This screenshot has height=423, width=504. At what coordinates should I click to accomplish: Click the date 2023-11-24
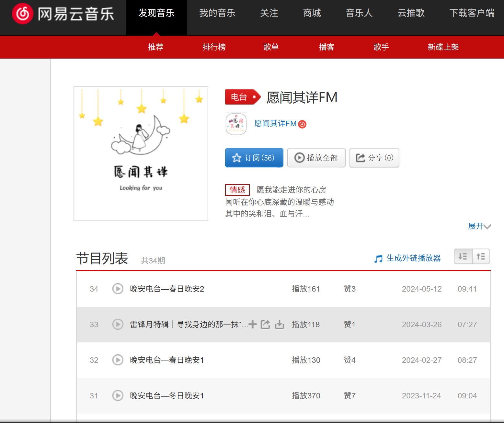[421, 395]
